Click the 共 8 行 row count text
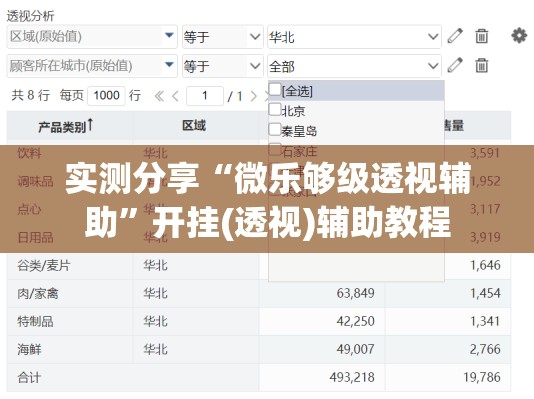The image size is (534, 399). click(31, 95)
